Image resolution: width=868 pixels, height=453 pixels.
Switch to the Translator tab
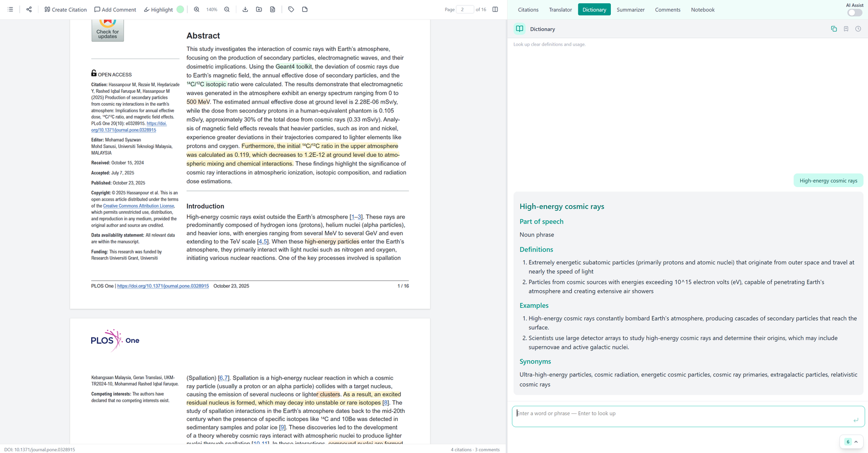click(x=560, y=10)
